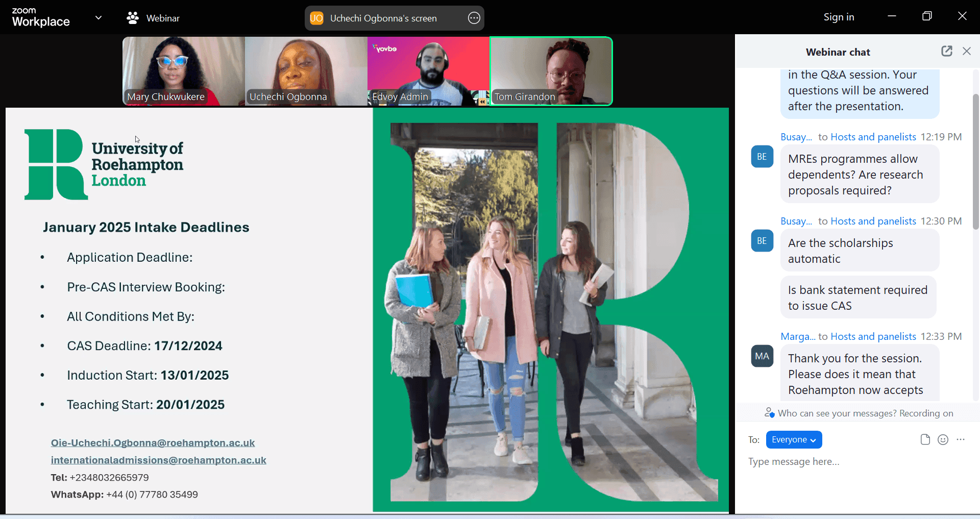Click Hosts and panelists label at 12:19 PM

tap(873, 137)
